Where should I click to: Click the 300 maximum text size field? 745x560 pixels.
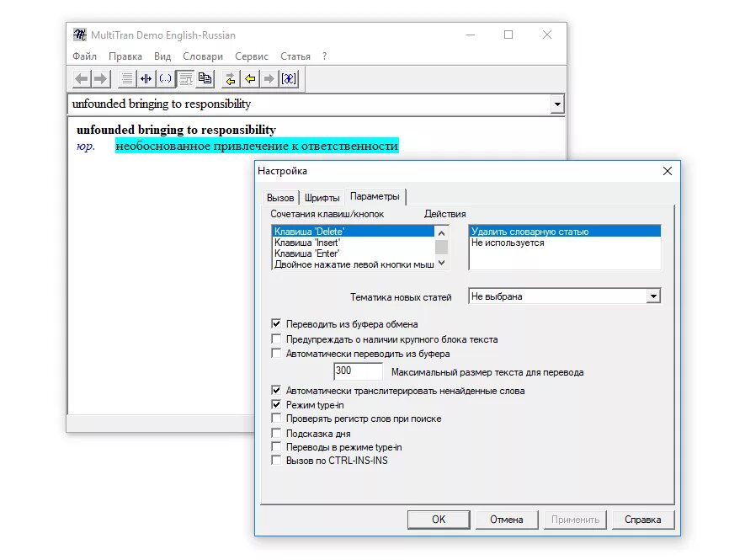tap(359, 371)
